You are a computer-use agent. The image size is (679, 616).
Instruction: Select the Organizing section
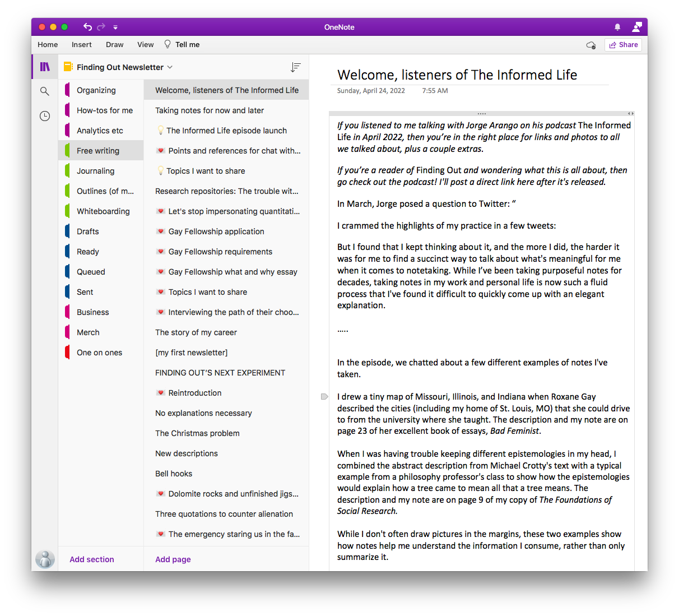[101, 90]
